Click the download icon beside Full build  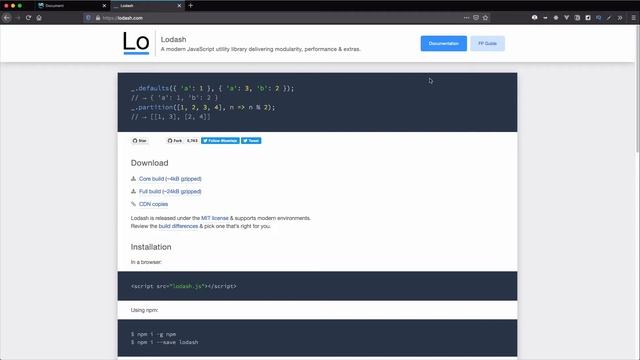point(133,191)
